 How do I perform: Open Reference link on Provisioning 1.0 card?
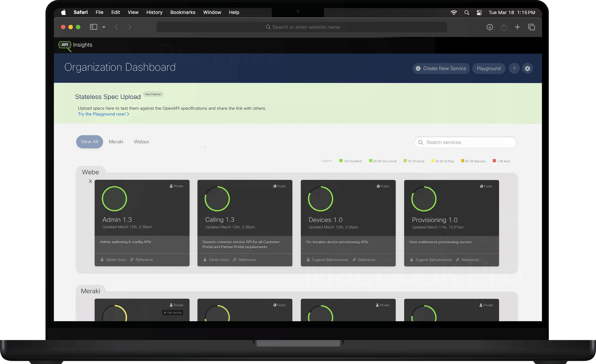tap(467, 260)
